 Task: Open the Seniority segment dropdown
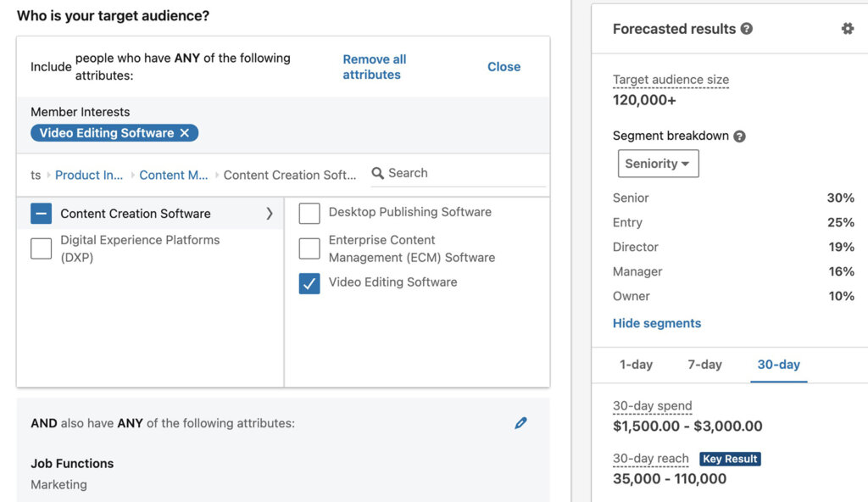[658, 164]
